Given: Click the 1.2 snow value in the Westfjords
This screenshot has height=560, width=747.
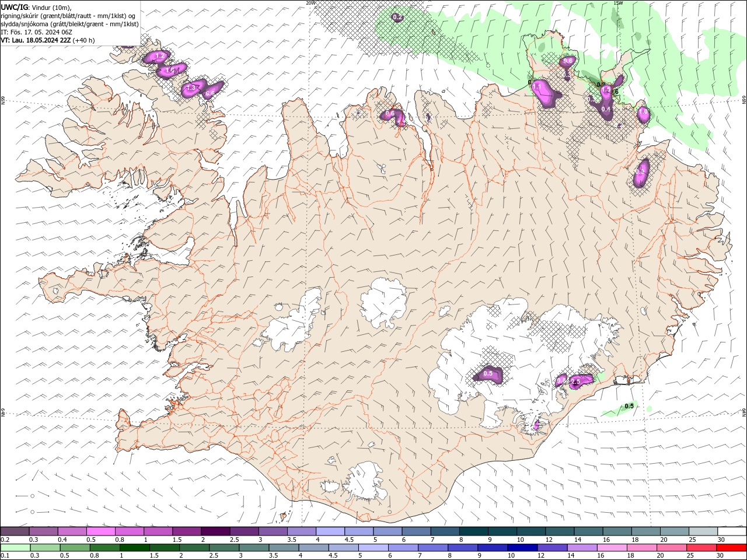Looking at the screenshot, I should point(159,56).
